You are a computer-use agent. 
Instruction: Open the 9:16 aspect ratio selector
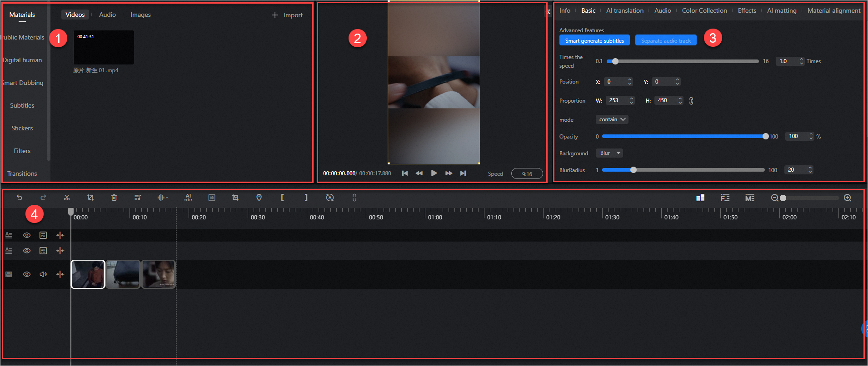point(527,174)
